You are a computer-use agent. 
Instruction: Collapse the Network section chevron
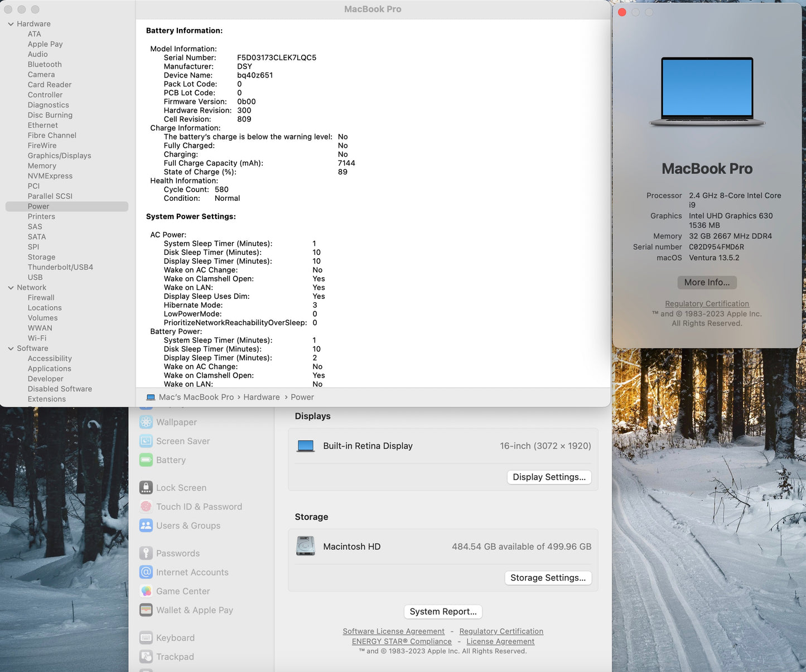click(11, 288)
